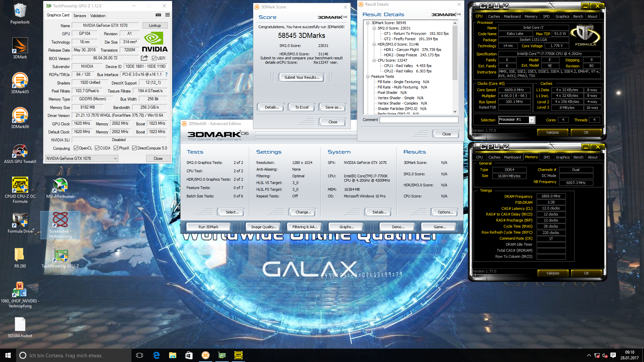Open the SPD tab in bottom CPU-Z window
This screenshot has height=362, width=644.
[546, 157]
